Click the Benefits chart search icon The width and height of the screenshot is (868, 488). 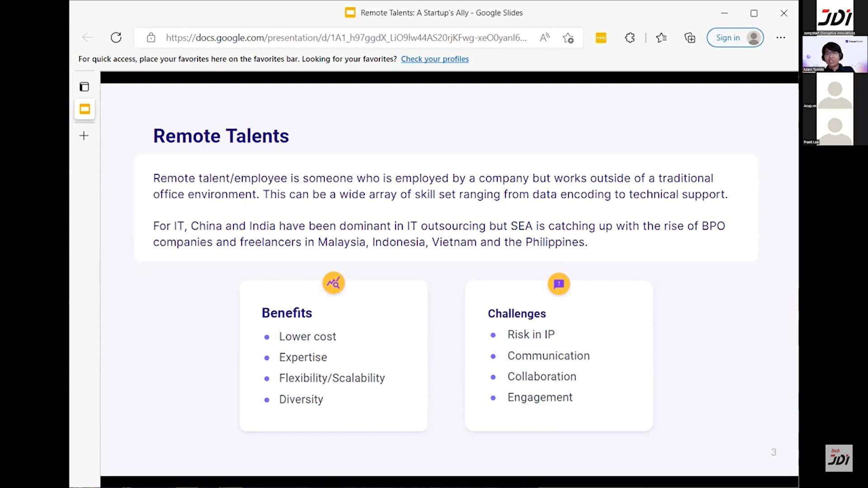tap(334, 283)
